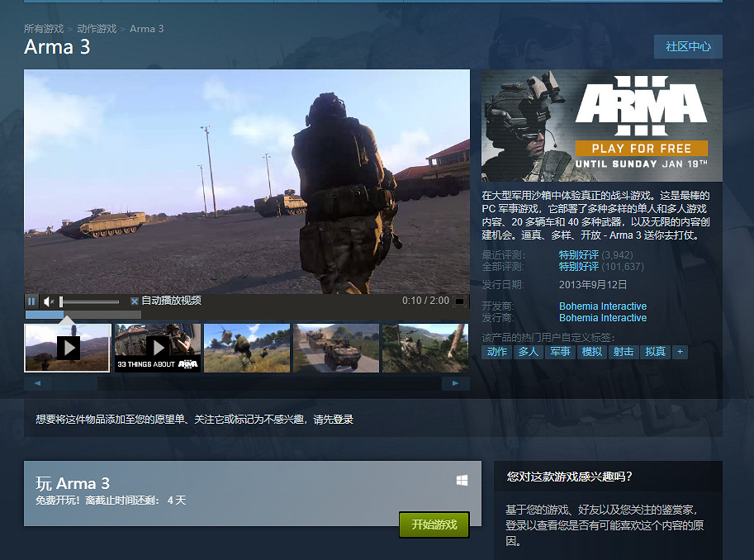Image resolution: width=754 pixels, height=560 pixels.
Task: Play the '33 Things About Arma' video
Action: tap(157, 348)
